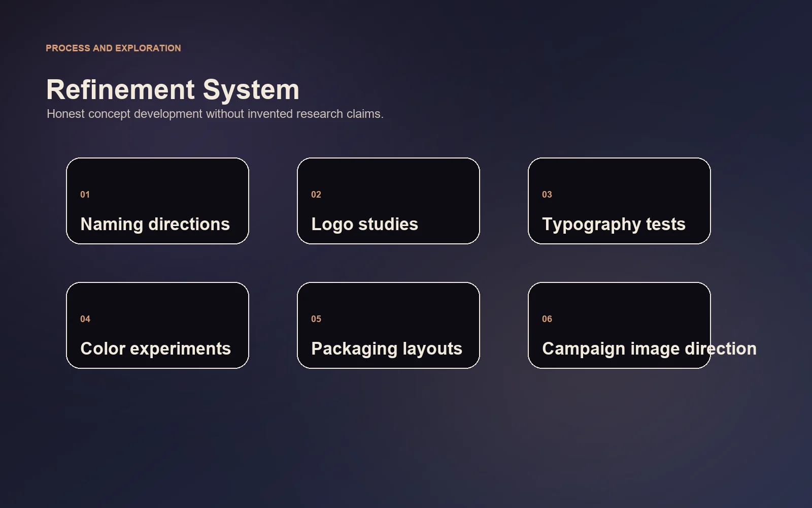This screenshot has height=508, width=812.
Task: Click the Packaging layouts title text
Action: click(387, 348)
